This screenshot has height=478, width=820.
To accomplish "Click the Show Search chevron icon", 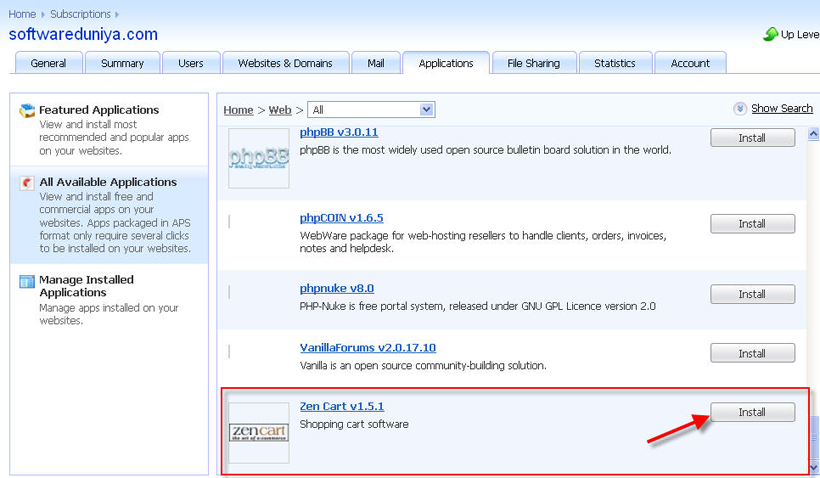I will 739,109.
